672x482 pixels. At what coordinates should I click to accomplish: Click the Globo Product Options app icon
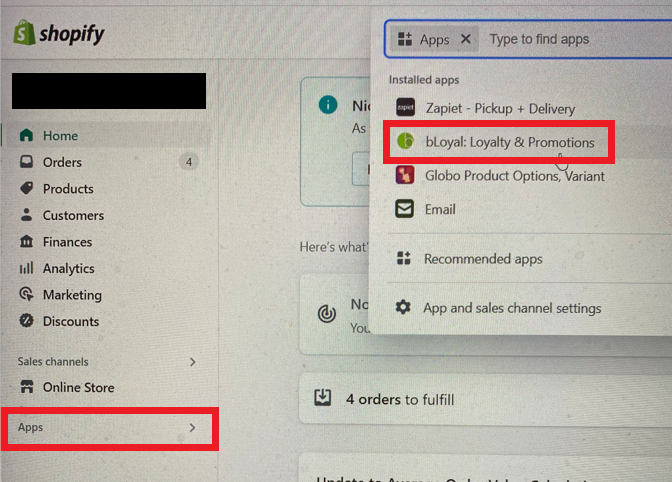405,175
